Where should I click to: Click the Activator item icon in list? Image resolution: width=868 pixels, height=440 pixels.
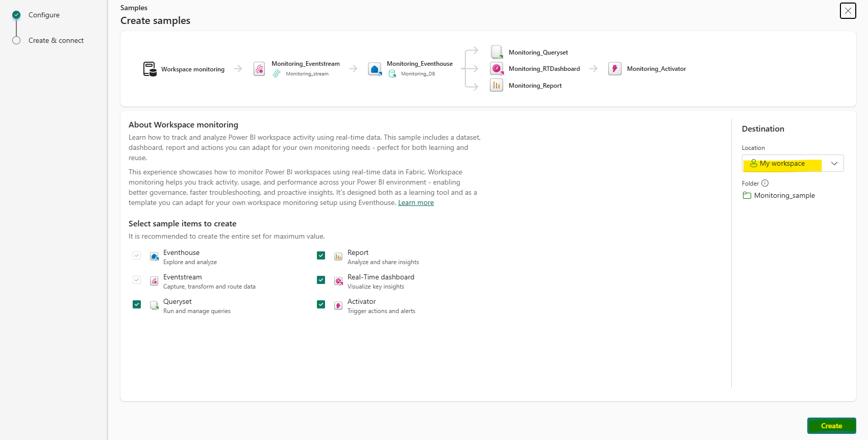pyautogui.click(x=338, y=305)
